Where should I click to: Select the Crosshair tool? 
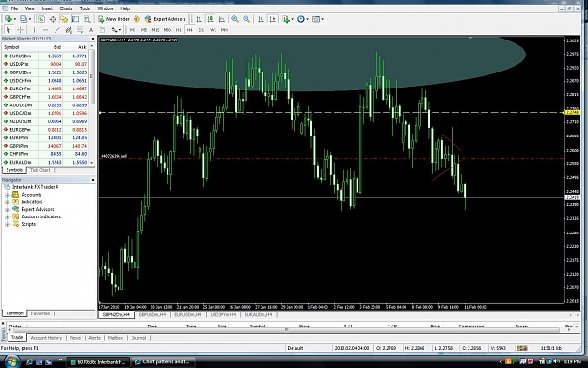click(x=21, y=29)
